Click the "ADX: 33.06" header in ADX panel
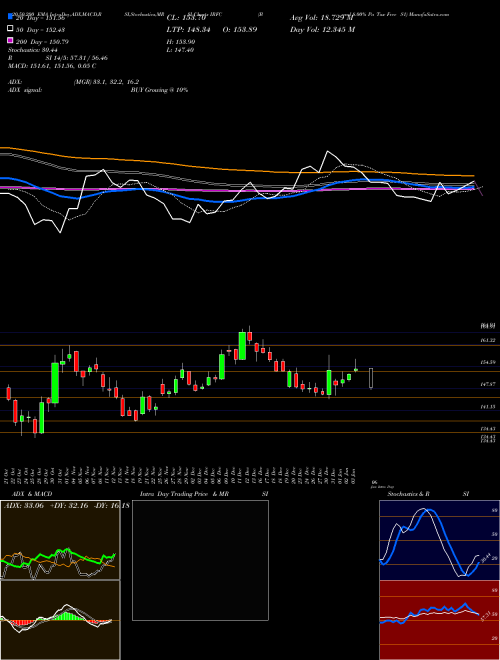This screenshot has width=500, height=660. (x=24, y=506)
